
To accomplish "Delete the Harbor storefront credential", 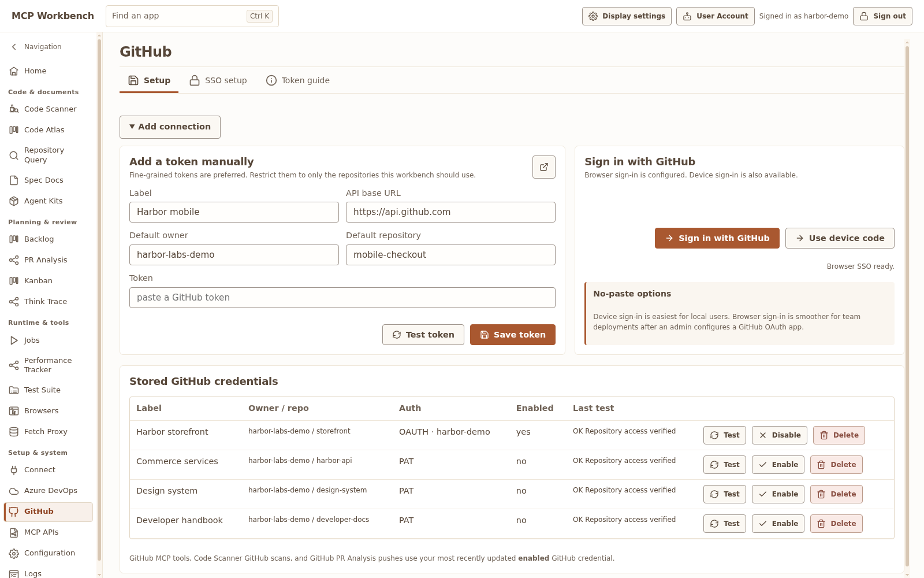I will point(839,435).
